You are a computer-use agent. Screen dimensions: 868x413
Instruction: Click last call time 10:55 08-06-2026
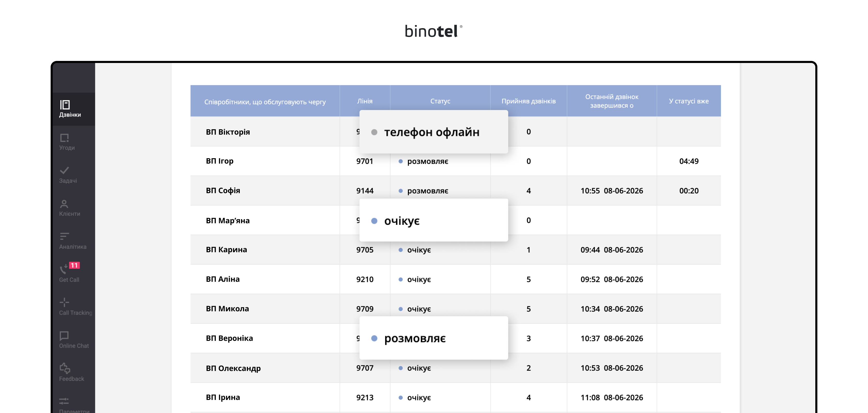(x=611, y=191)
